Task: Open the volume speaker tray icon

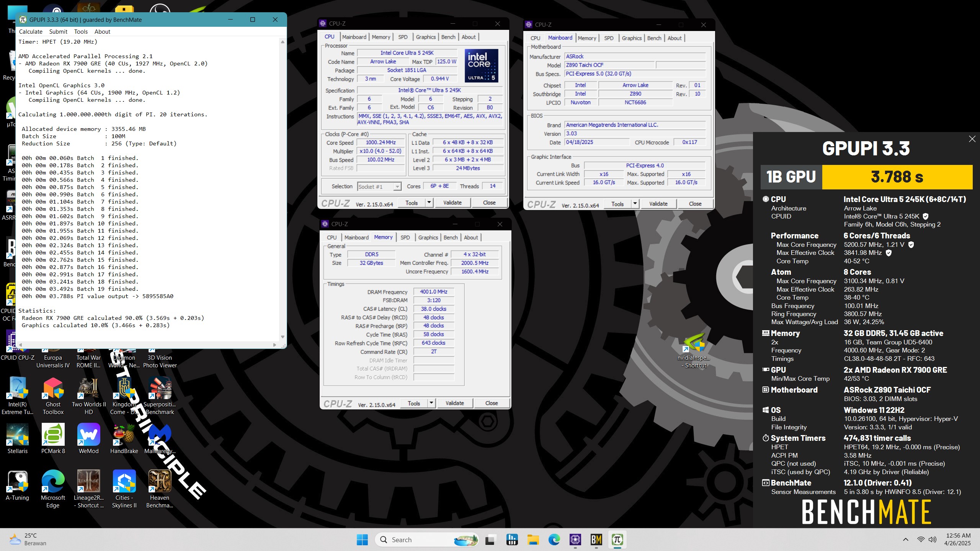Action: coord(933,540)
